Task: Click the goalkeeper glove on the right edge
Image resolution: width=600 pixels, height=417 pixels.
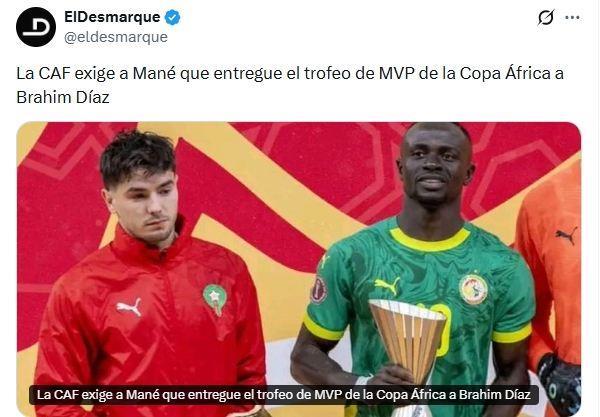Action: click(559, 384)
